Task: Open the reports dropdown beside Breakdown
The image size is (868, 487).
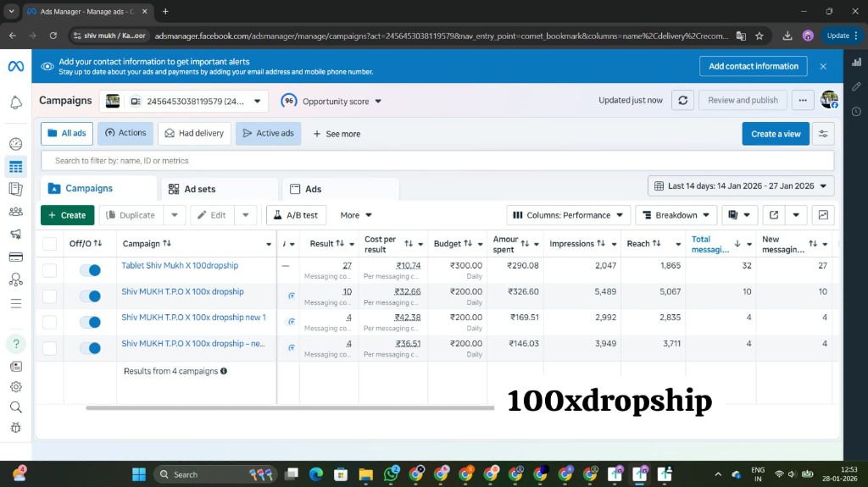Action: click(x=739, y=215)
